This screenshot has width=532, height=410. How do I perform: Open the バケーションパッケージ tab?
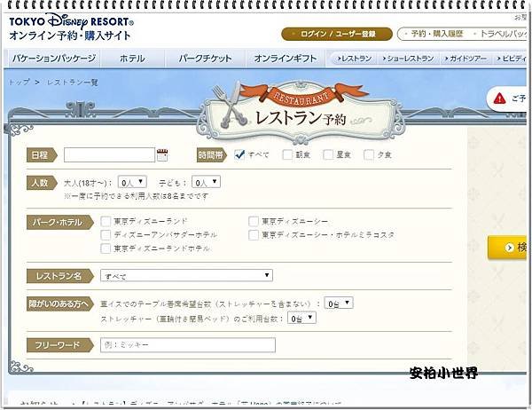[x=53, y=59]
